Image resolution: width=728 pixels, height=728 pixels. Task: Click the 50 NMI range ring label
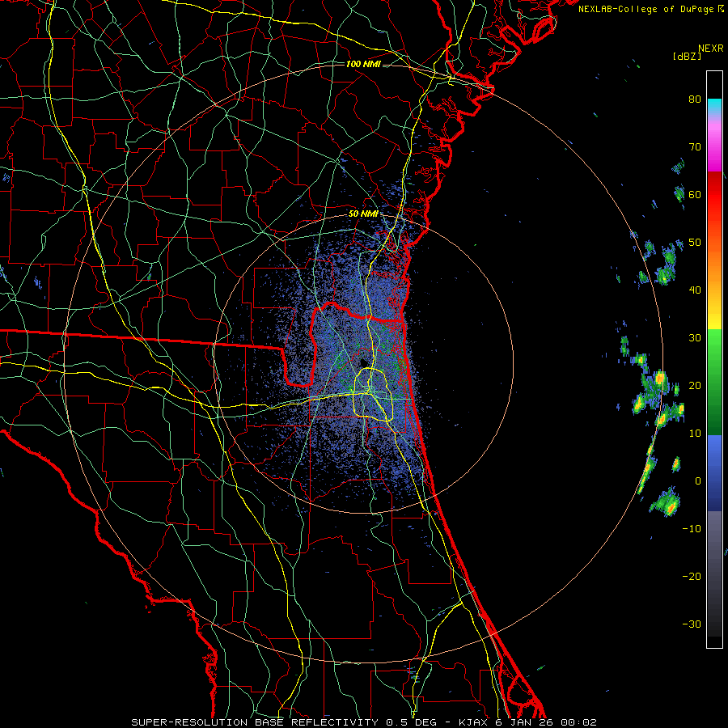pyautogui.click(x=363, y=214)
